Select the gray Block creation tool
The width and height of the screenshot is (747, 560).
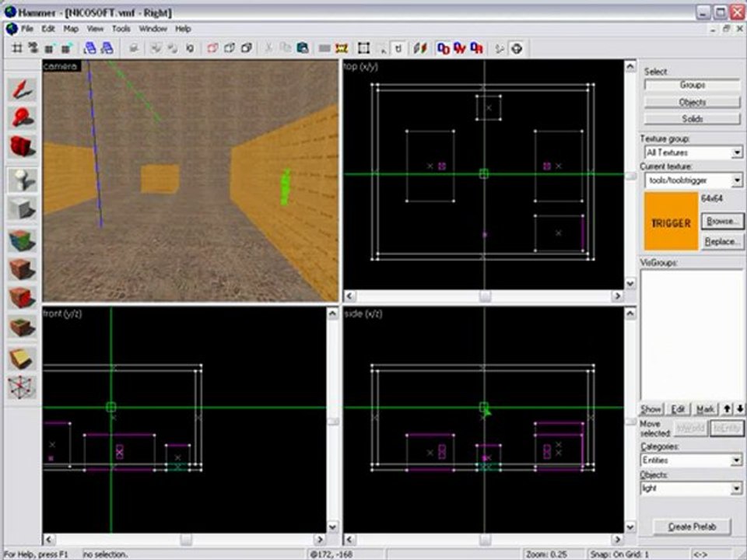[x=23, y=208]
